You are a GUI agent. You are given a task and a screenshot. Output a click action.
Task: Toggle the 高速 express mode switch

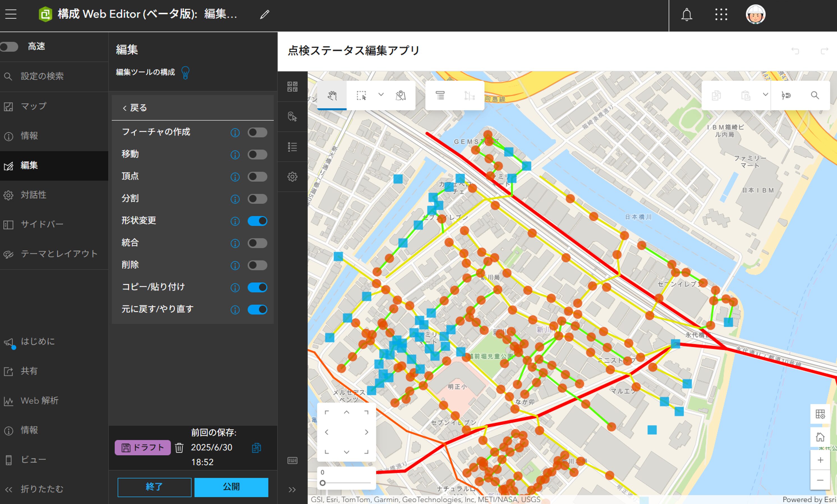pyautogui.click(x=9, y=47)
